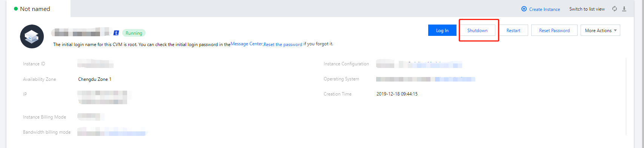Screen dimensions: 644x148
Task: Click the round CVM instance avatar icon
Action: point(32,36)
